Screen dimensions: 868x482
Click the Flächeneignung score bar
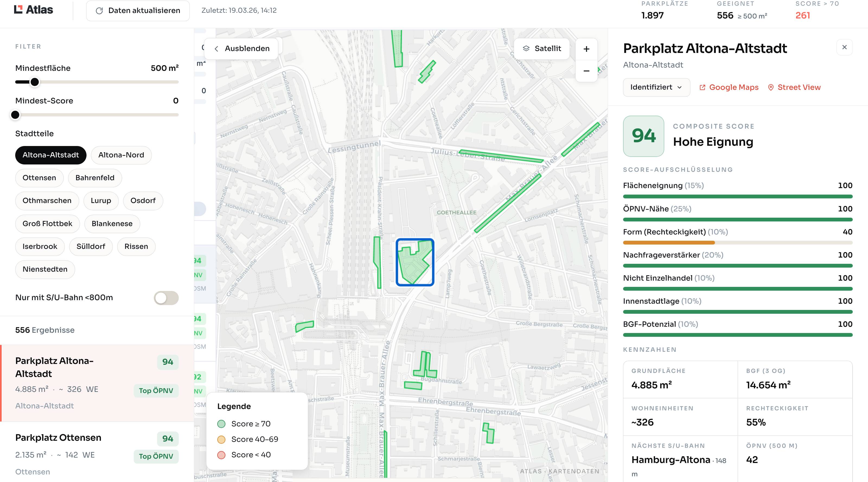tap(738, 196)
